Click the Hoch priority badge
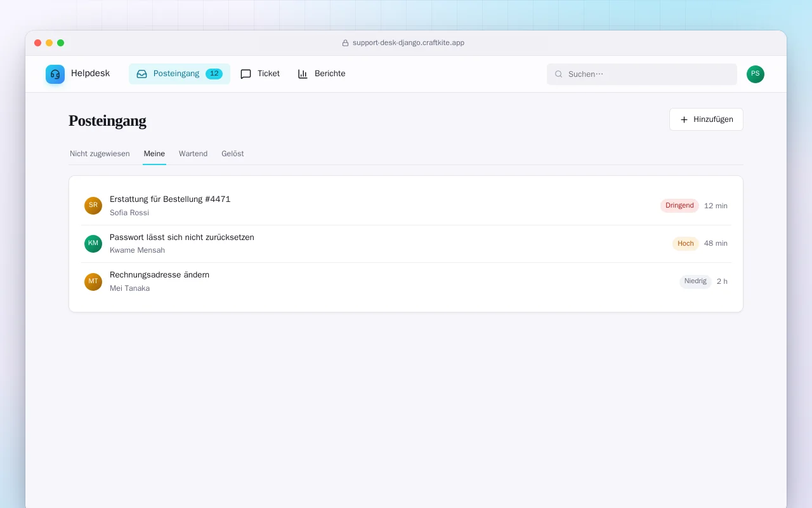Screen dimensions: 812x508 [686, 244]
